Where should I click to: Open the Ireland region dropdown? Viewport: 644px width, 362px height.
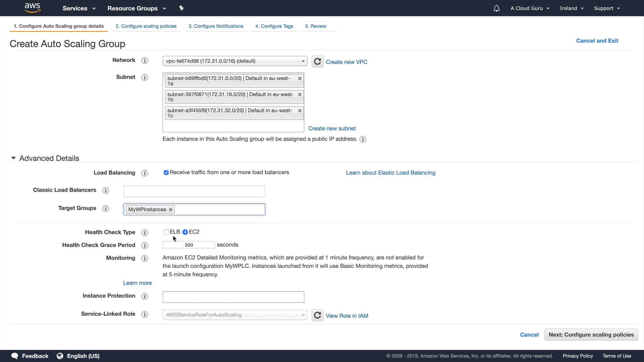572,8
